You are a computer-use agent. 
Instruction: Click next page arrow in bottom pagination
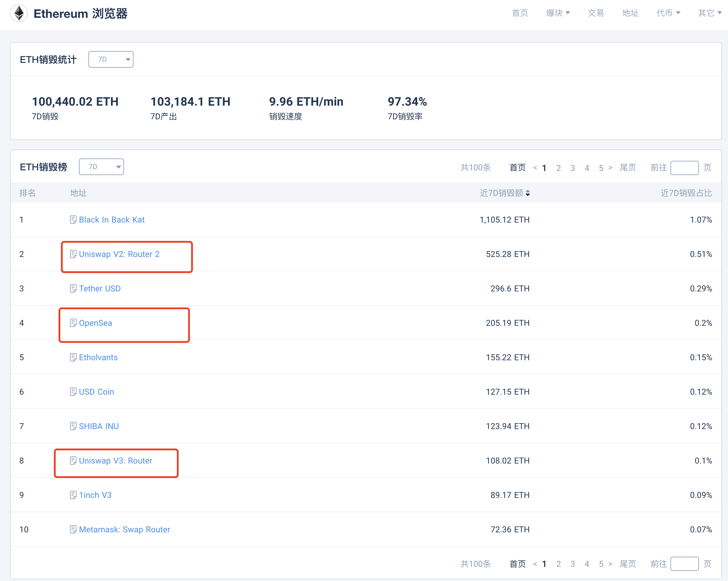[x=611, y=564]
